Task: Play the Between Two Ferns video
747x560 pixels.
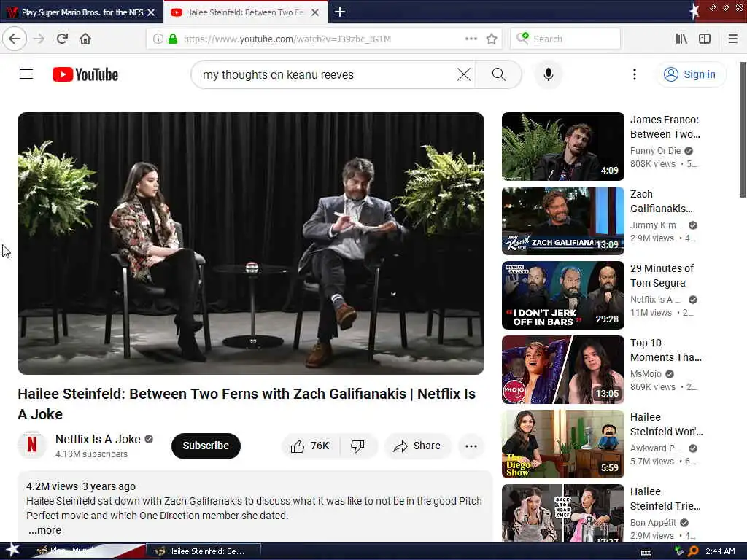Action: tap(251, 244)
